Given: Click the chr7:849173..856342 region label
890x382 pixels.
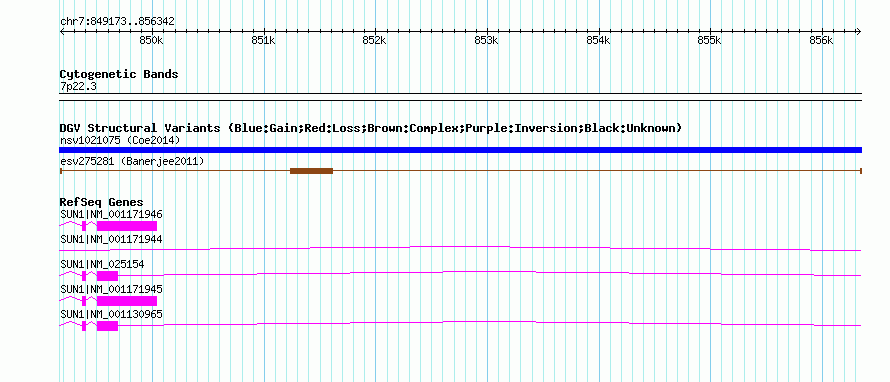Looking at the screenshot, I should [117, 22].
